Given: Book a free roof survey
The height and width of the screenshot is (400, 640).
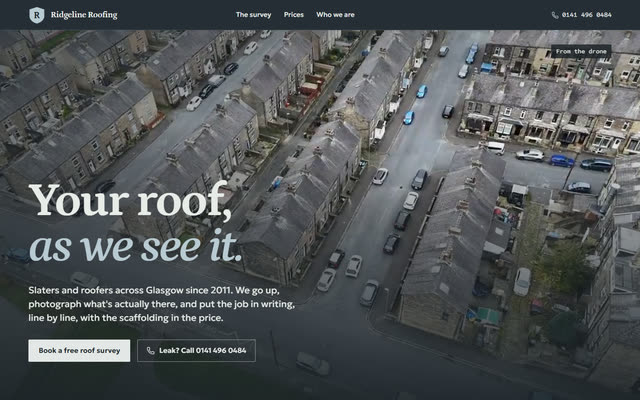Looking at the screenshot, I should pos(79,351).
